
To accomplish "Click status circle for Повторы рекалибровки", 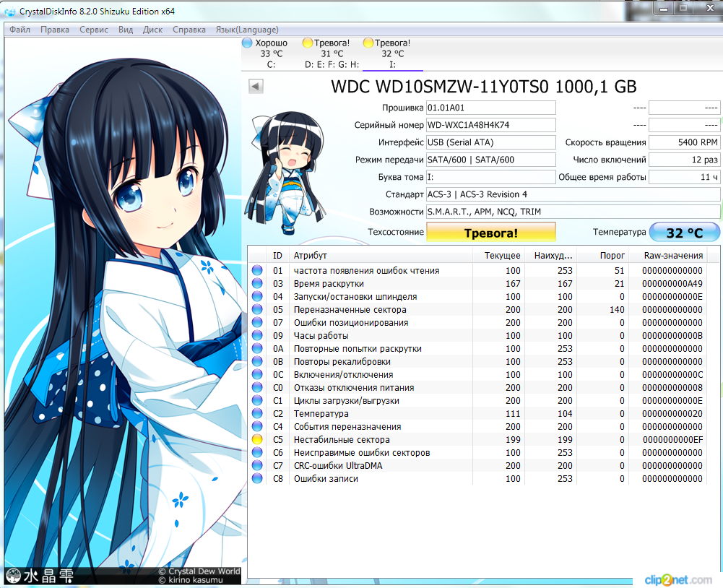I will tap(257, 361).
